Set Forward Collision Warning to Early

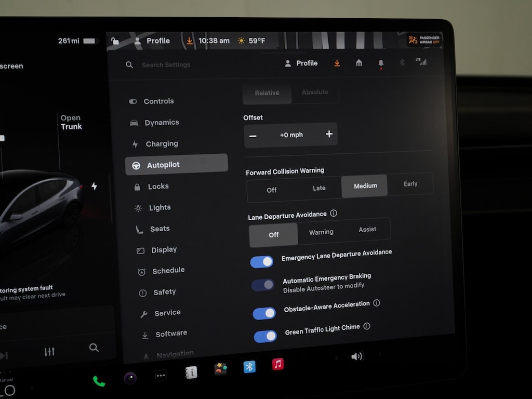[410, 184]
